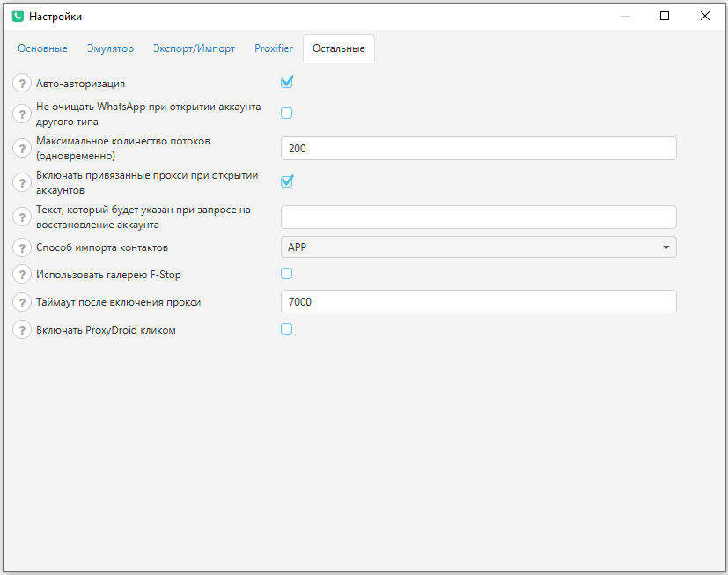The height and width of the screenshot is (575, 728).
Task: Click the Способ импорта контактов label
Action: 102,247
